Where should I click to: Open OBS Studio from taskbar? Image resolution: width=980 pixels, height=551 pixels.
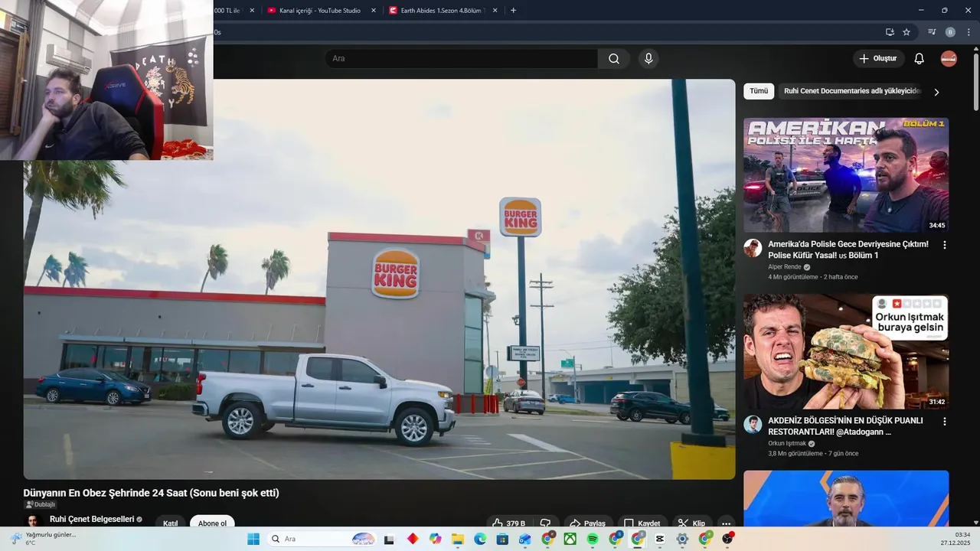click(x=727, y=539)
